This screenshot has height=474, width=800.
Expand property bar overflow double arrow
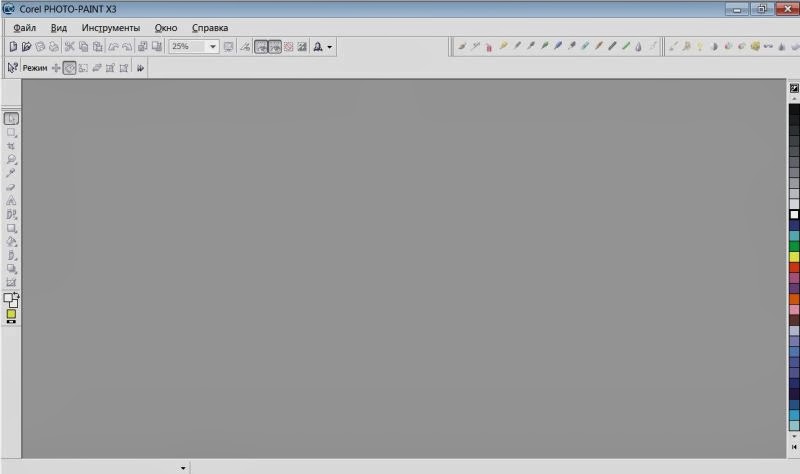pyautogui.click(x=140, y=68)
